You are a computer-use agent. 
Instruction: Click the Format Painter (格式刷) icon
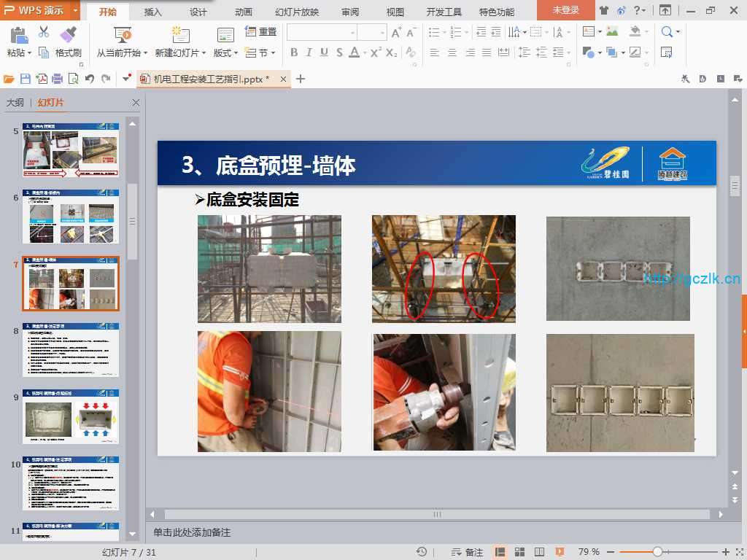pyautogui.click(x=69, y=34)
